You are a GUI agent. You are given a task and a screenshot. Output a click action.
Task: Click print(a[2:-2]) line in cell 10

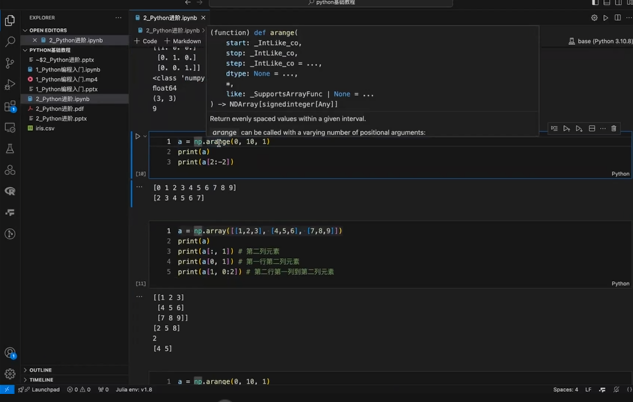pos(205,162)
